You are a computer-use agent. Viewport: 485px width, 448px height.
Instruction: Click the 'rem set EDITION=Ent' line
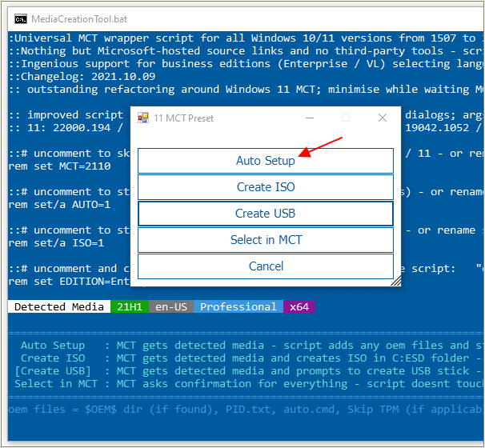[69, 282]
